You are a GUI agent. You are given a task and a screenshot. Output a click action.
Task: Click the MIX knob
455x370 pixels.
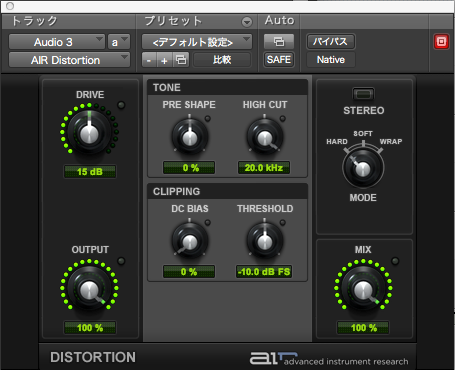pos(363,288)
